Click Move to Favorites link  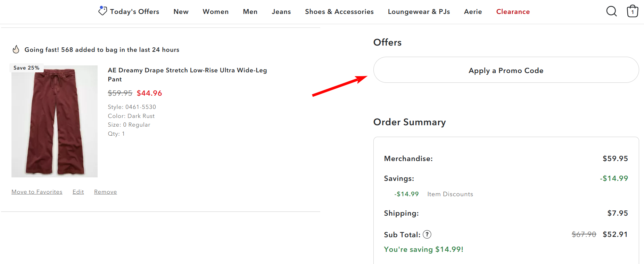37,192
